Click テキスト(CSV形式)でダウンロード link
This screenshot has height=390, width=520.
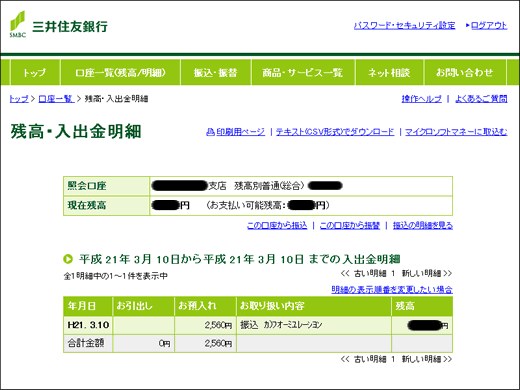[x=335, y=132]
